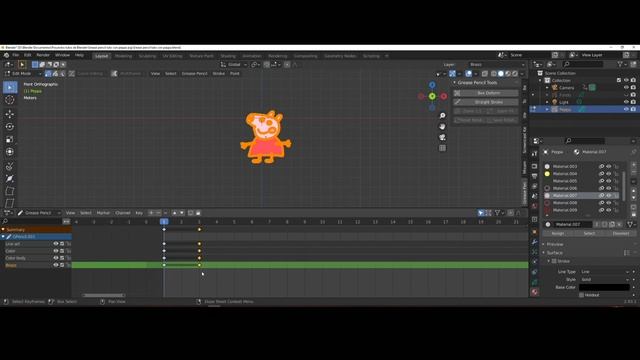Viewport: 640px width, 360px height.
Task: Open the Edit Mode dropdown
Action: tap(23, 73)
